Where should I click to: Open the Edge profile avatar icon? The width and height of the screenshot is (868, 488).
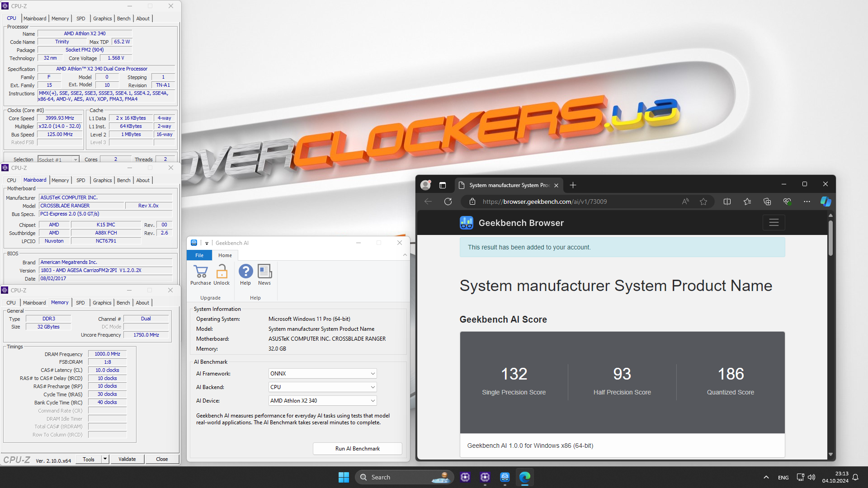pyautogui.click(x=426, y=185)
